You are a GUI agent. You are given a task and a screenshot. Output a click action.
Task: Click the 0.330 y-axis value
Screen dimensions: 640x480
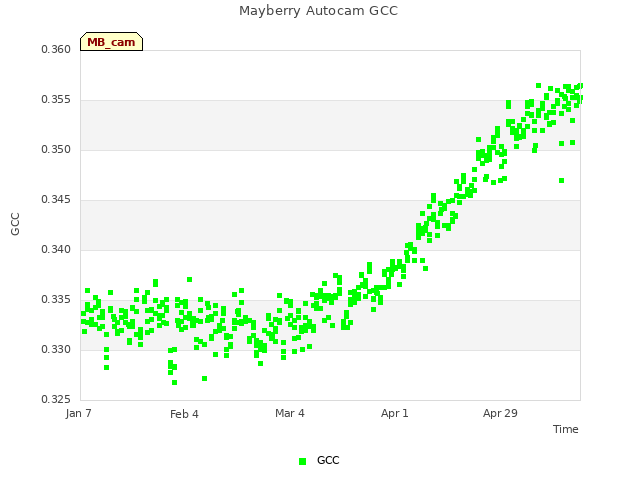[56, 349]
